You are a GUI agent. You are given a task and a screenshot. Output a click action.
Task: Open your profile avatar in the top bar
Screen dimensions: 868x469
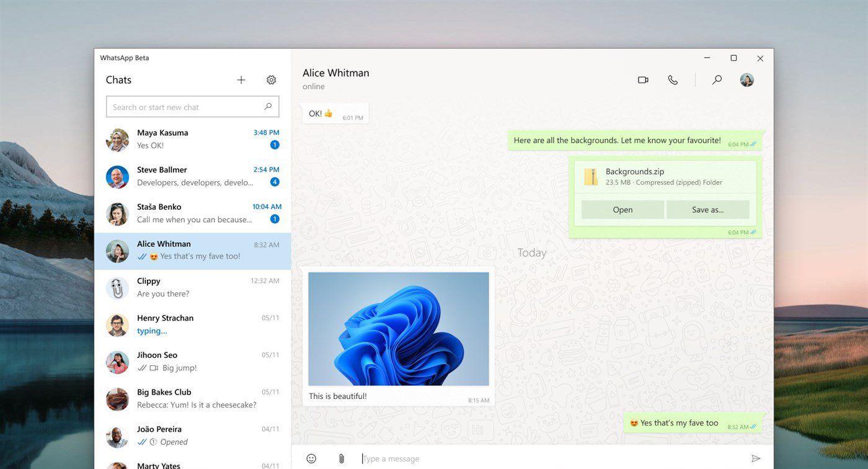[x=746, y=79]
